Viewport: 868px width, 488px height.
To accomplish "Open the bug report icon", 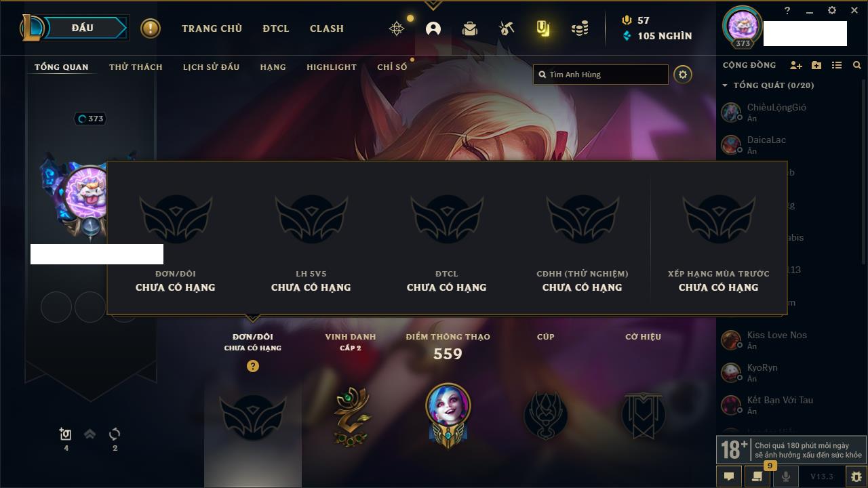I will pos(856,476).
